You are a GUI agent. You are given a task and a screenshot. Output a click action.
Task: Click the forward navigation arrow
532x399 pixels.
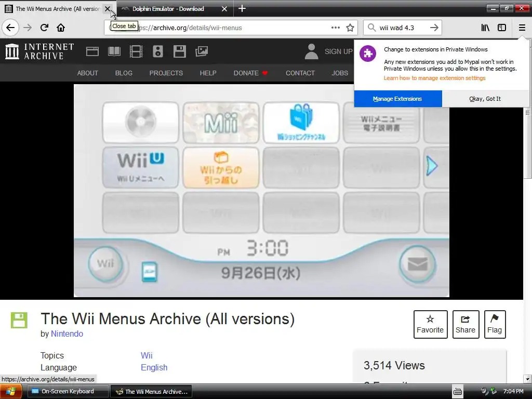[28, 28]
